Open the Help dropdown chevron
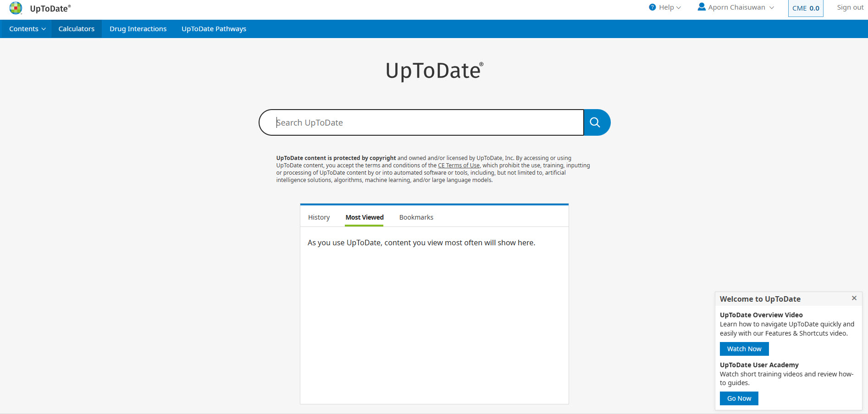Image resolution: width=868 pixels, height=414 pixels. click(x=679, y=8)
